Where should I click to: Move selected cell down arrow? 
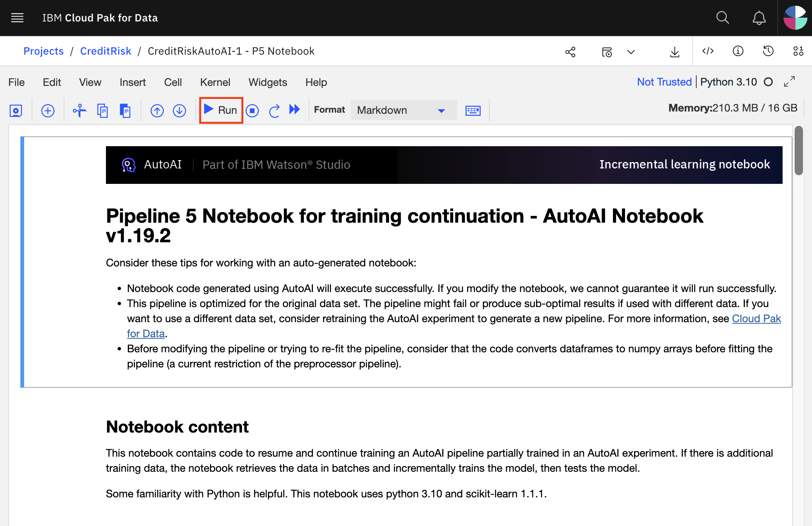pos(179,111)
